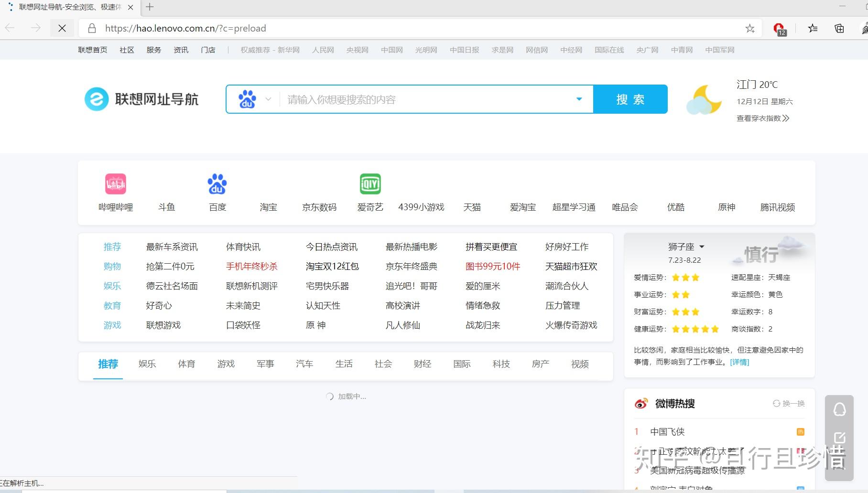The image size is (868, 493).
Task: Click the Weibo logo icon
Action: point(641,404)
